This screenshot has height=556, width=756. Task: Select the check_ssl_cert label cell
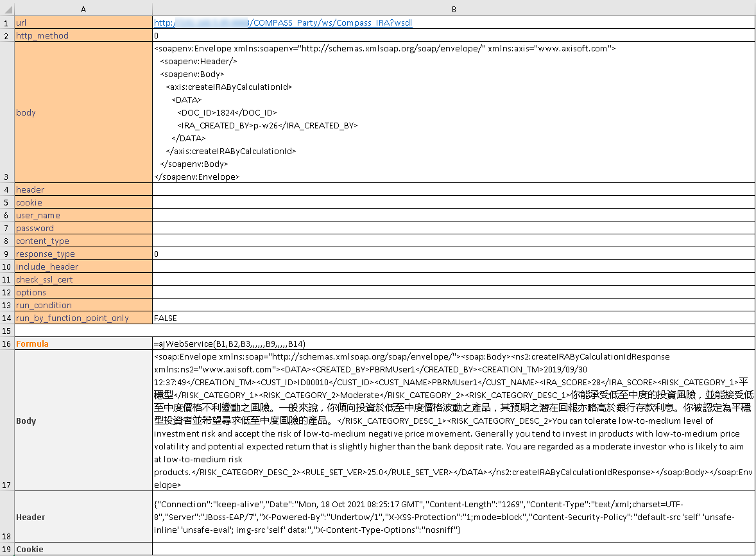(x=83, y=279)
